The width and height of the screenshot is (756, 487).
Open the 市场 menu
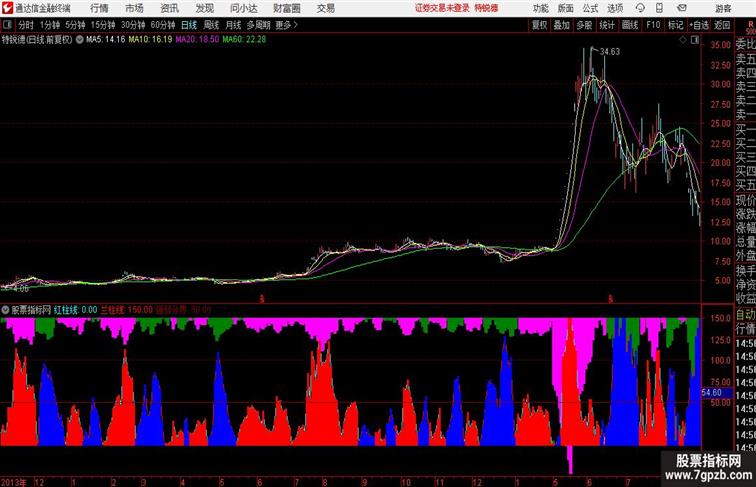pyautogui.click(x=135, y=8)
